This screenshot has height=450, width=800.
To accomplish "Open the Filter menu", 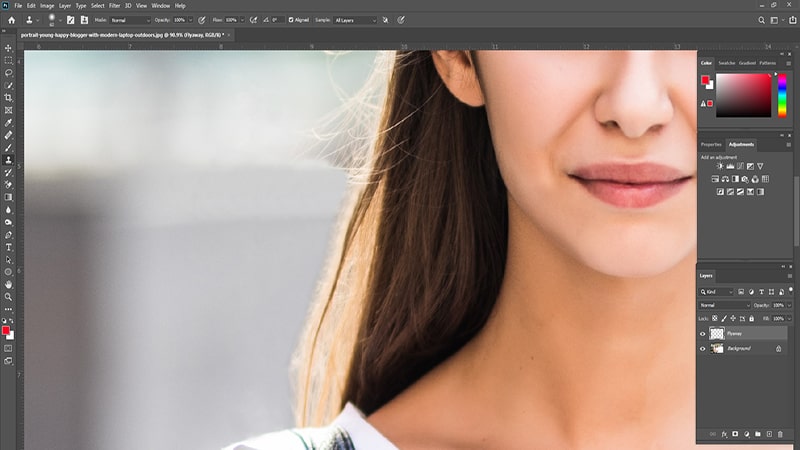I will (x=114, y=6).
